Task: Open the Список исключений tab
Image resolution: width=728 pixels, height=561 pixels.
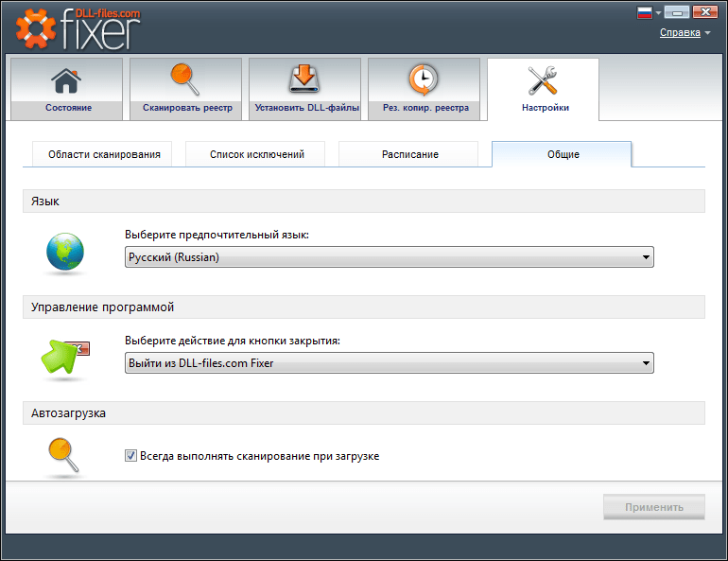Action: tap(255, 153)
